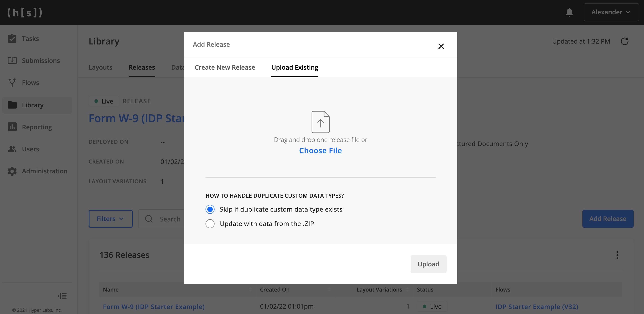The image size is (644, 314).
Task: Open Administration in the sidebar
Action: 37,171
